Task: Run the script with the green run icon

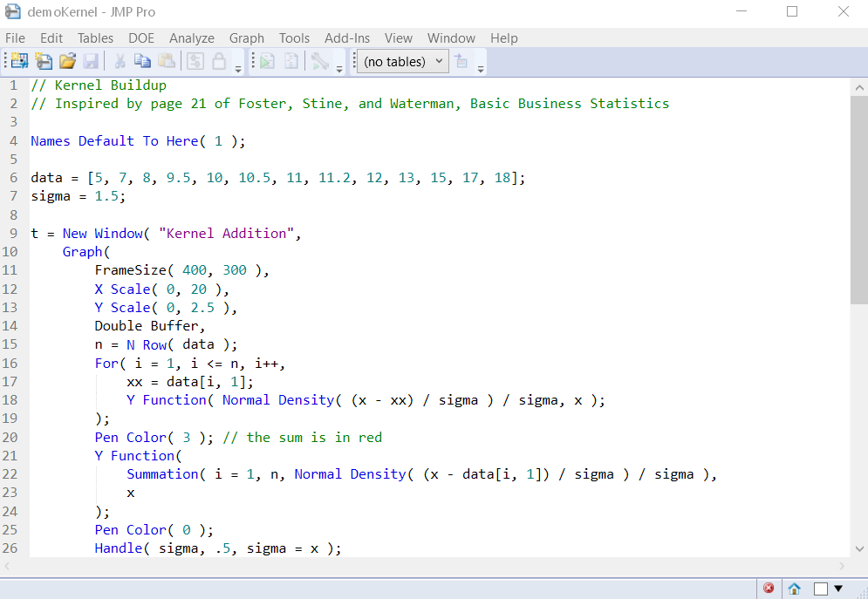Action: (x=269, y=61)
